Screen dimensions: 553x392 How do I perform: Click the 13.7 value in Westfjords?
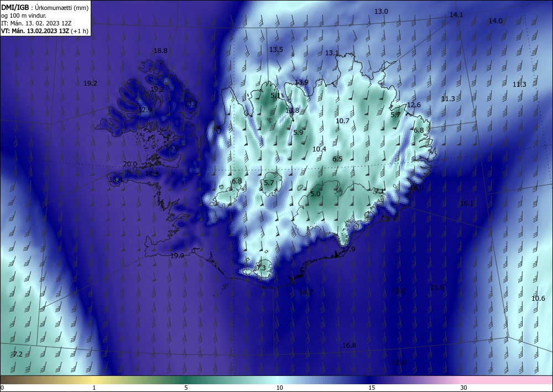coord(191,104)
